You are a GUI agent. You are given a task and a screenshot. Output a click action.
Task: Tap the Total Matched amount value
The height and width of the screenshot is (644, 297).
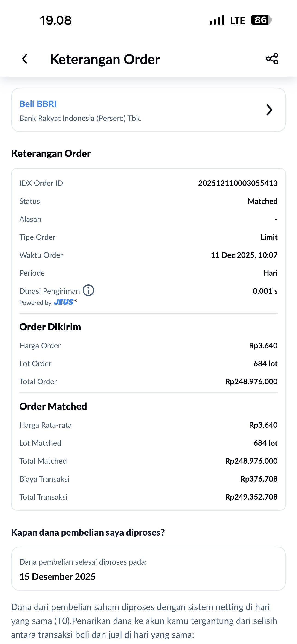click(x=251, y=461)
